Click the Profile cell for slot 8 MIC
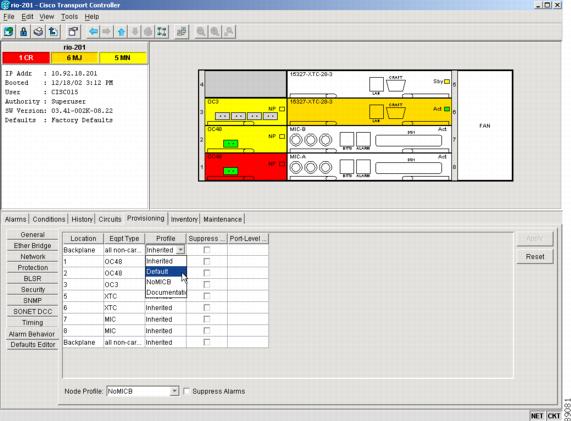Screen dimensions: 571x421 (166, 331)
